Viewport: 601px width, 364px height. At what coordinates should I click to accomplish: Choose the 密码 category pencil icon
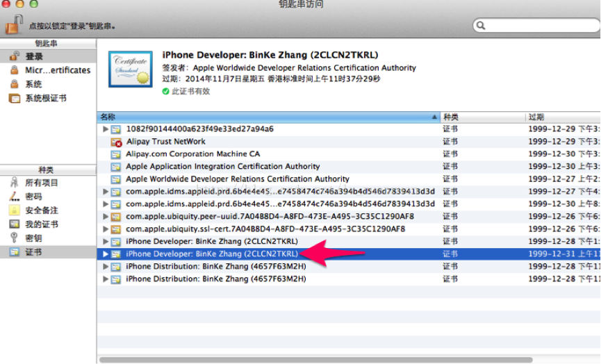tap(14, 197)
